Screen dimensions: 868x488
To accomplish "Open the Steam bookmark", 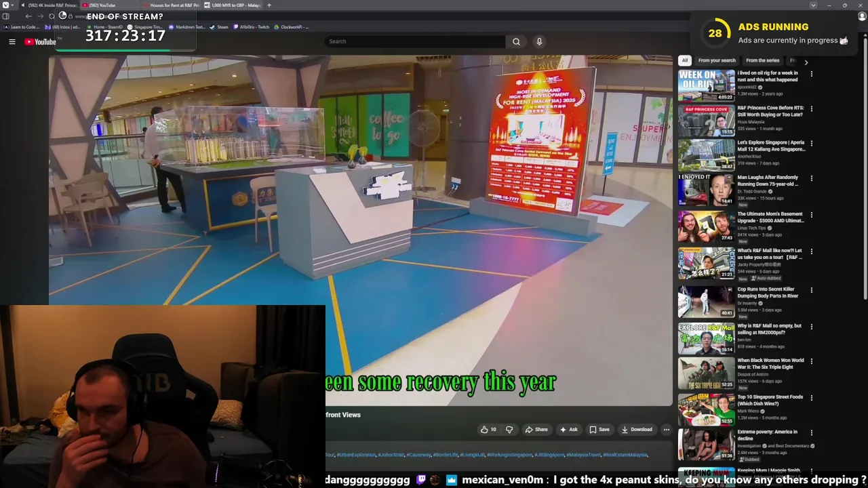I will 219,27.
